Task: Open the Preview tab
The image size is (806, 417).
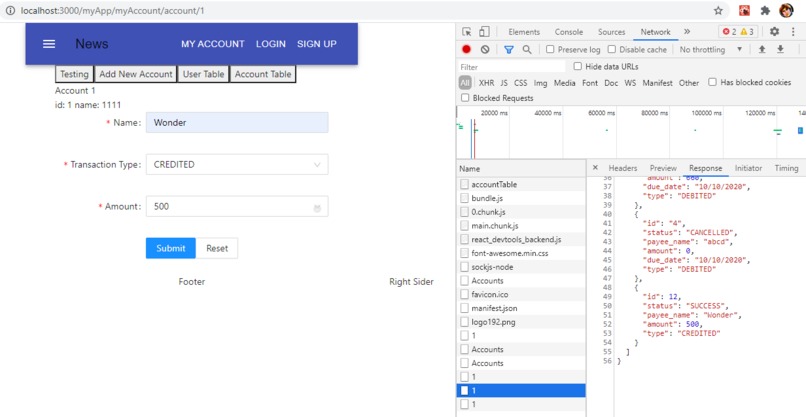Action: [x=663, y=168]
